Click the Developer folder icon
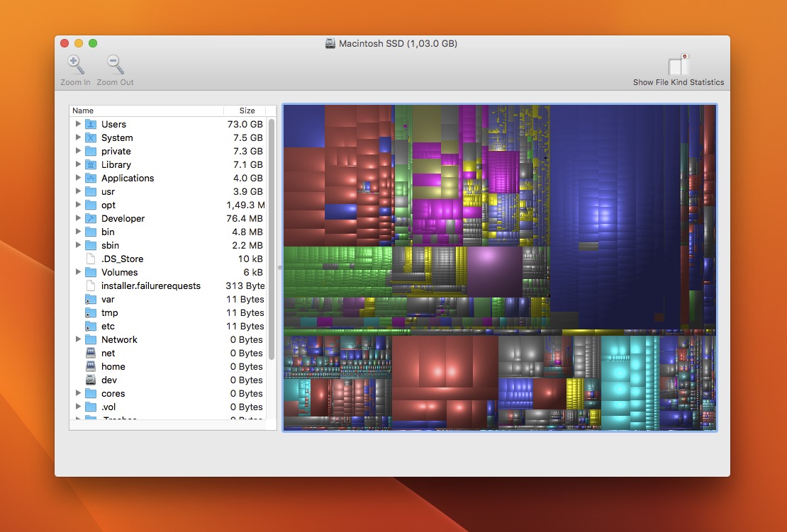Screen dimensions: 787x532 pos(90,218)
